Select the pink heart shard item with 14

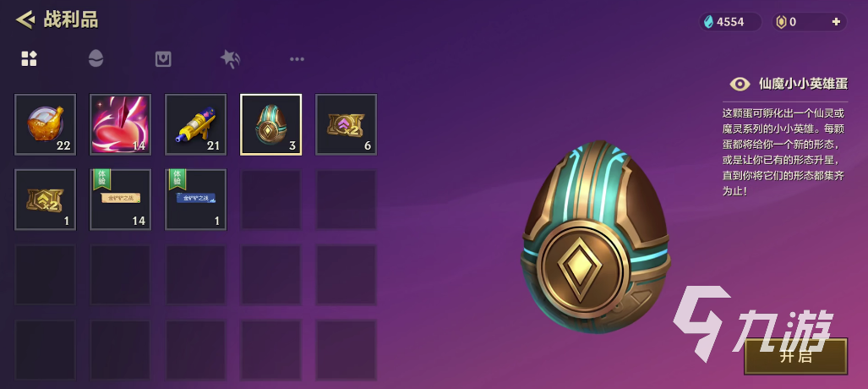pos(121,124)
